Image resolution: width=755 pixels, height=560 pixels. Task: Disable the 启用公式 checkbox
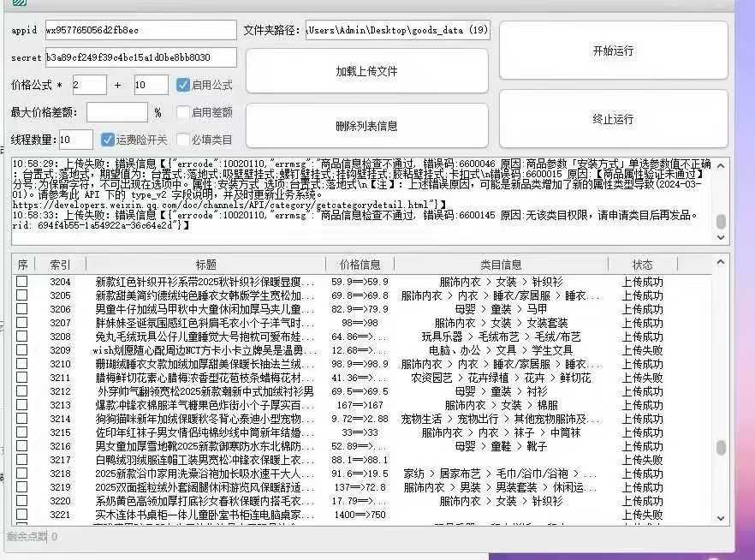(x=183, y=85)
